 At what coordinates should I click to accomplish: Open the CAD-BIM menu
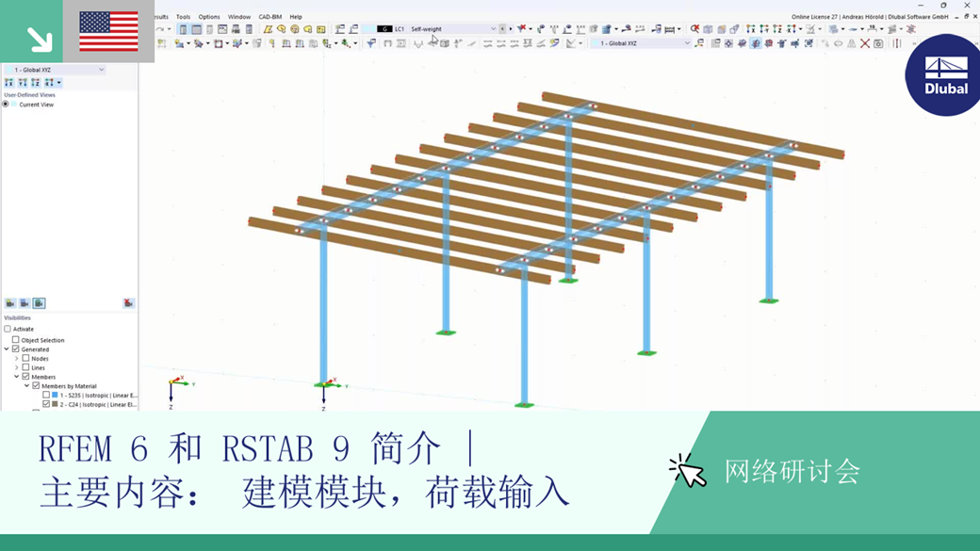(270, 17)
